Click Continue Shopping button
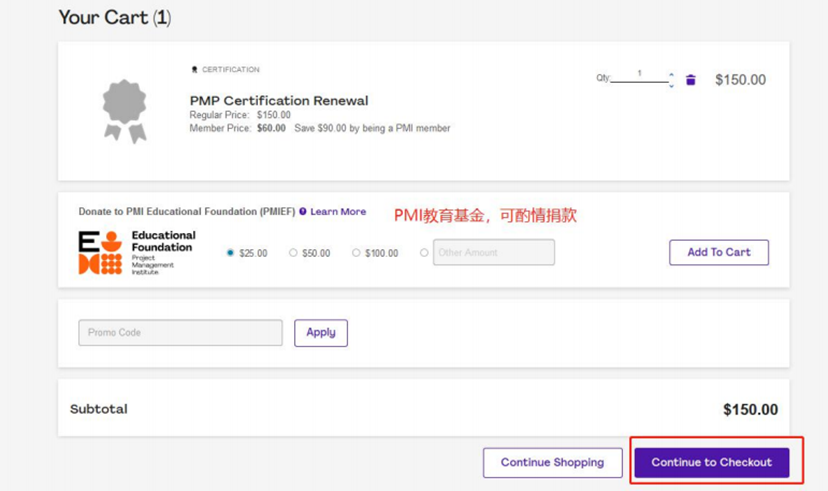Viewport: 828px width, 491px height. coord(552,463)
